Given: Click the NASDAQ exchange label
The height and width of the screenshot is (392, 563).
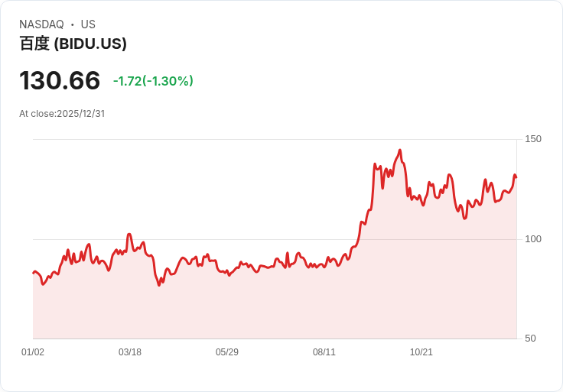Looking at the screenshot, I should click(41, 24).
